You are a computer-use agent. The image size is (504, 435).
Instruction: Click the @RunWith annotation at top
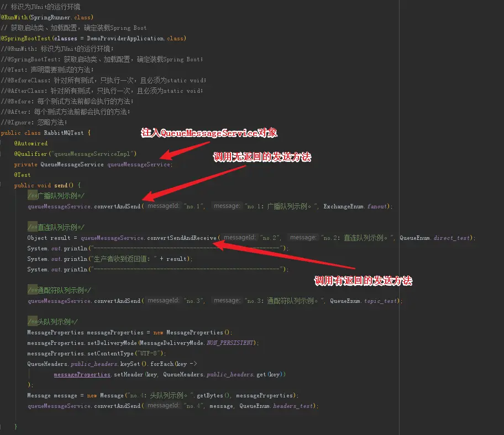(x=14, y=17)
